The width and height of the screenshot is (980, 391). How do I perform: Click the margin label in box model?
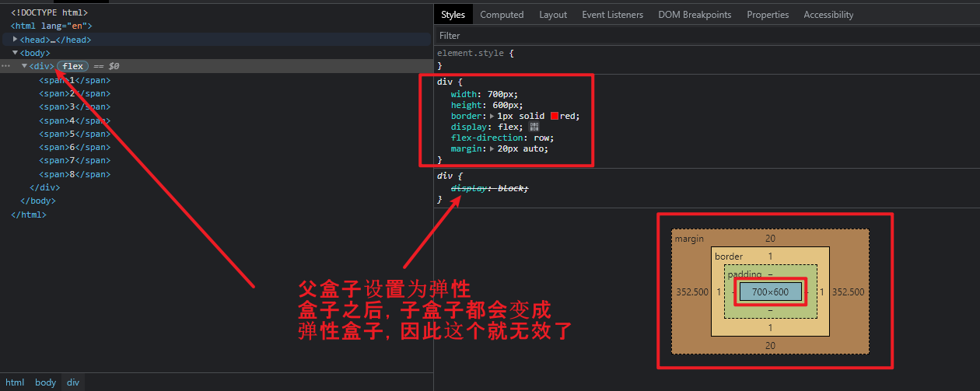689,239
